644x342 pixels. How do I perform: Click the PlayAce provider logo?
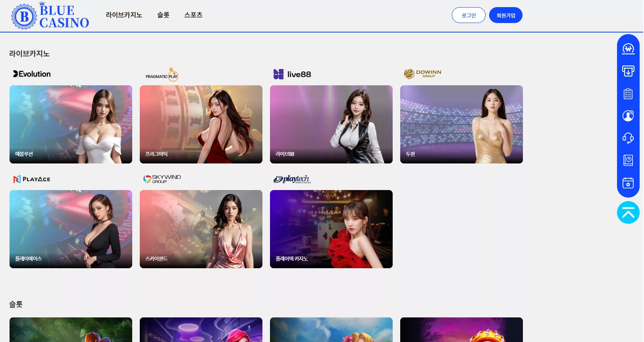click(32, 179)
